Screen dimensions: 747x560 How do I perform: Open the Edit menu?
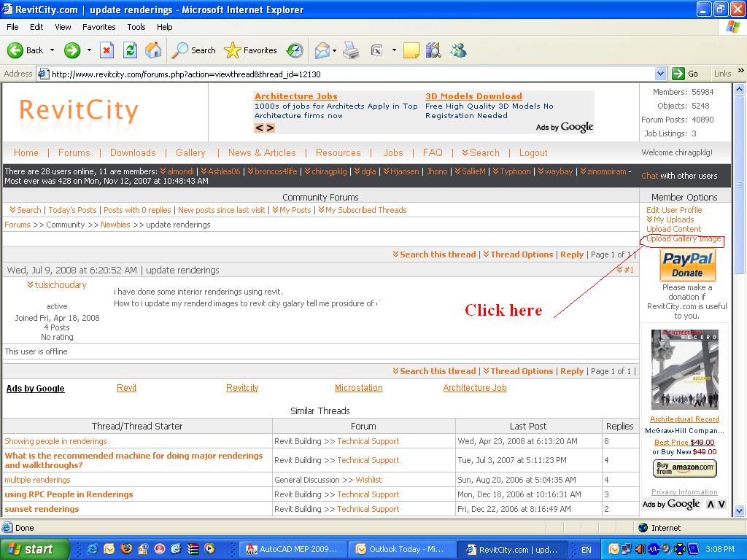pyautogui.click(x=36, y=27)
